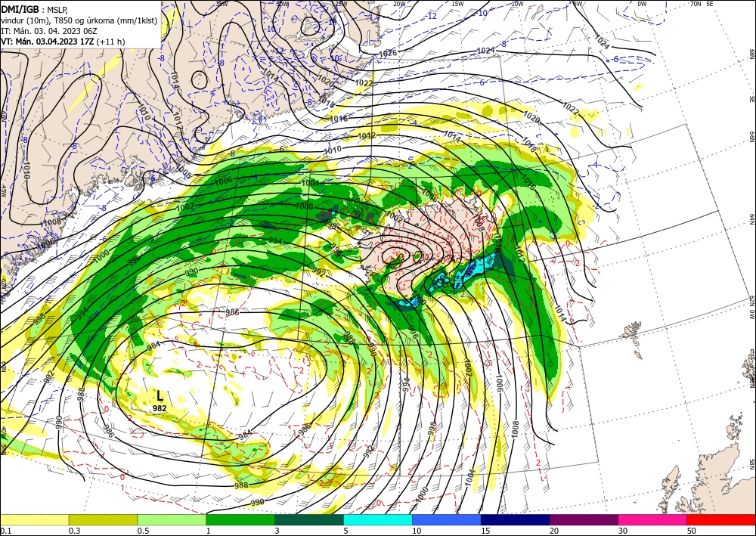The image size is (756, 536).
Task: Pick the blue 10–15 legend band
Action: [447, 519]
